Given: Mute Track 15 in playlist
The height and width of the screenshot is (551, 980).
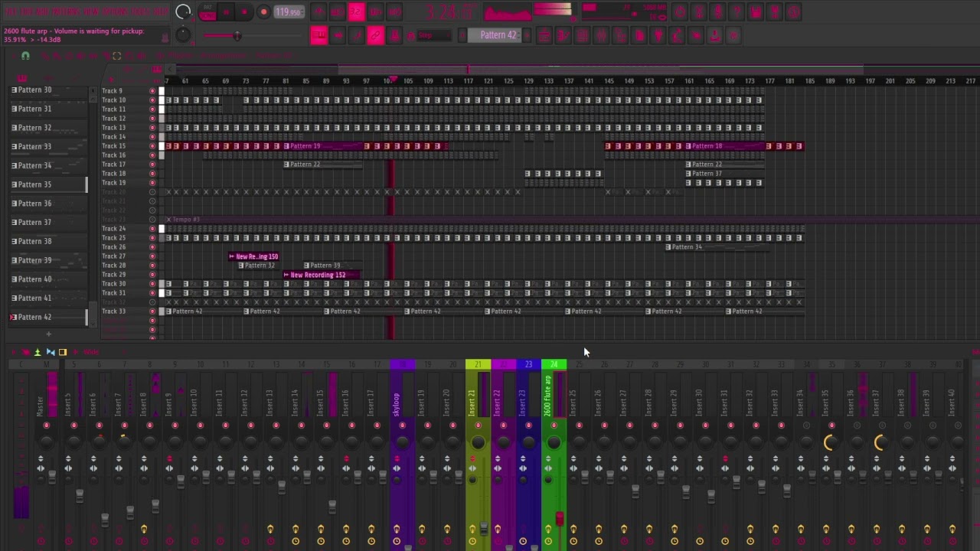Looking at the screenshot, I should 152,146.
